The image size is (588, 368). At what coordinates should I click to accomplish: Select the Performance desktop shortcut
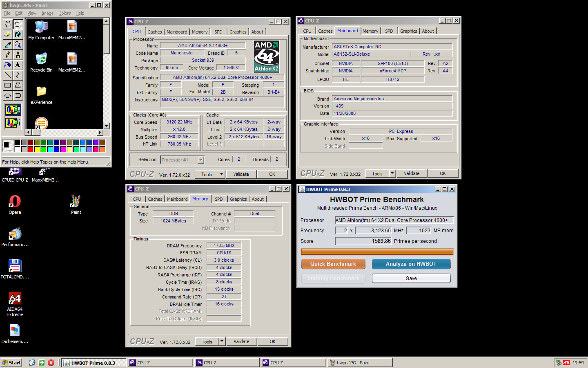(15, 237)
